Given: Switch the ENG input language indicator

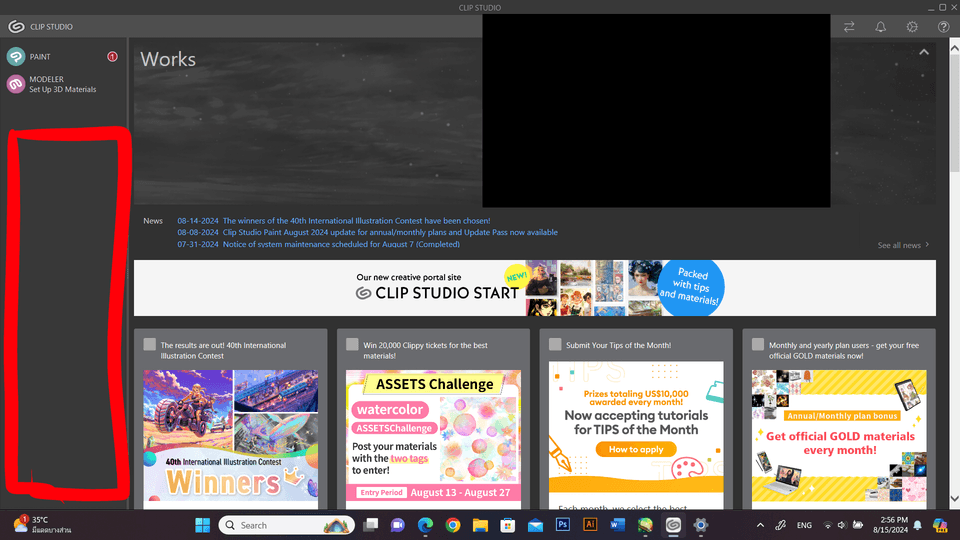Looking at the screenshot, I should pos(804,525).
